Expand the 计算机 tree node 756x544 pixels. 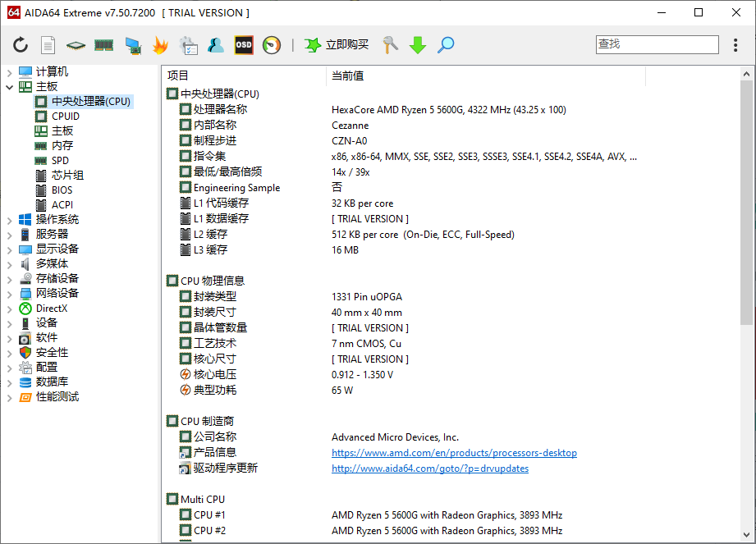(10, 72)
